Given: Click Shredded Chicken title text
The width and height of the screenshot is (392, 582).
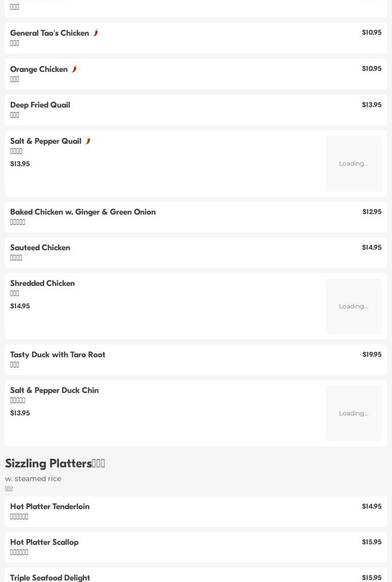Looking at the screenshot, I should tap(42, 283).
